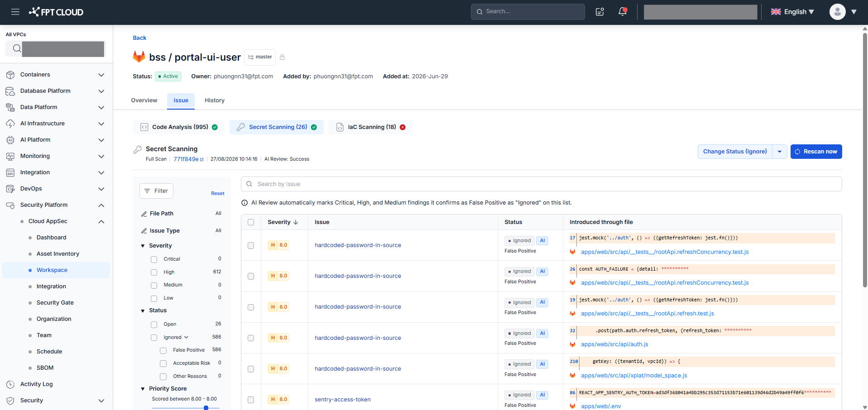Click the DevOps sidebar icon
The image size is (868, 410).
[x=10, y=189]
